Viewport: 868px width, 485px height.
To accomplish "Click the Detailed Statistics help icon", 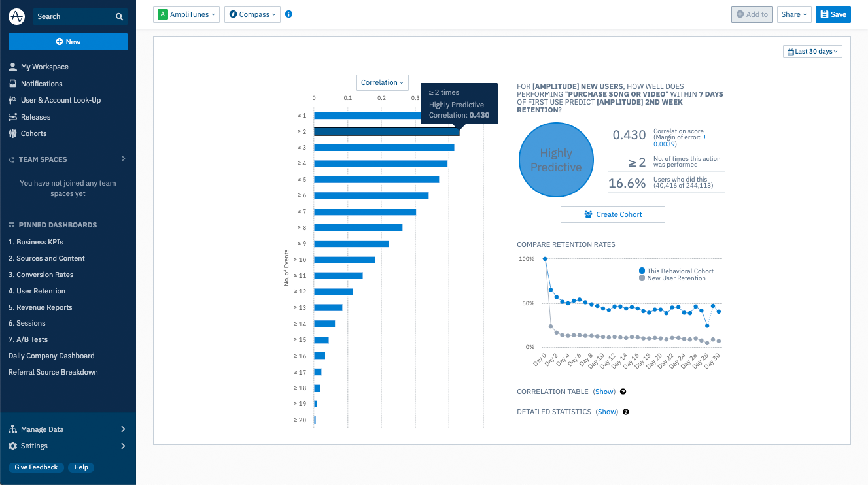I will (626, 412).
